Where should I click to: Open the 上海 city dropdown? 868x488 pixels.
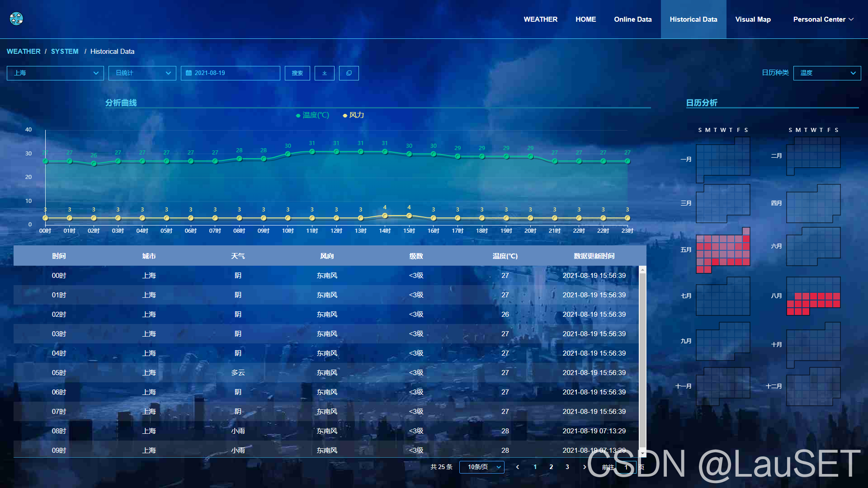click(55, 73)
